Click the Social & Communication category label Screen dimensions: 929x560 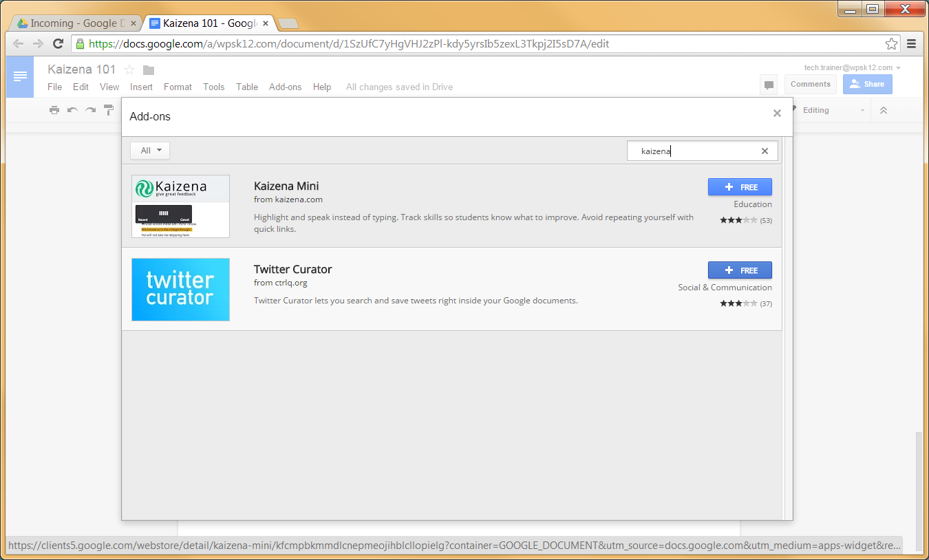tap(725, 288)
